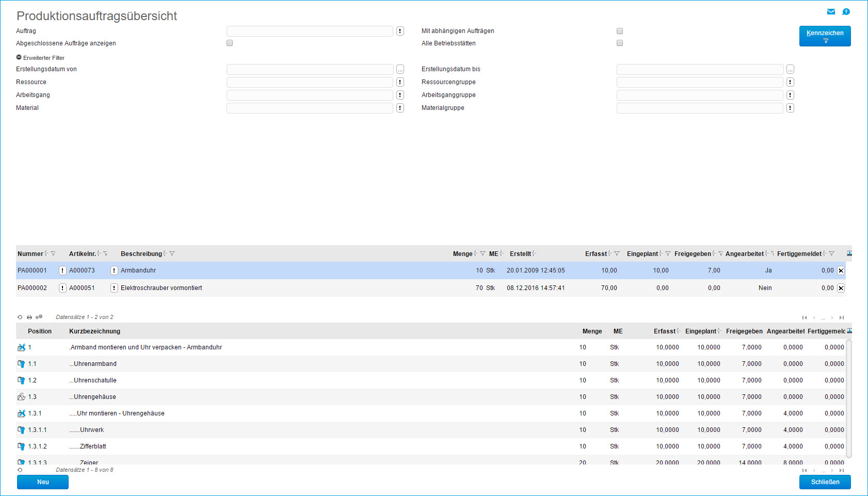The image size is (868, 496).
Task: Open lookup button for Ressourcengruppe field
Action: tap(790, 82)
